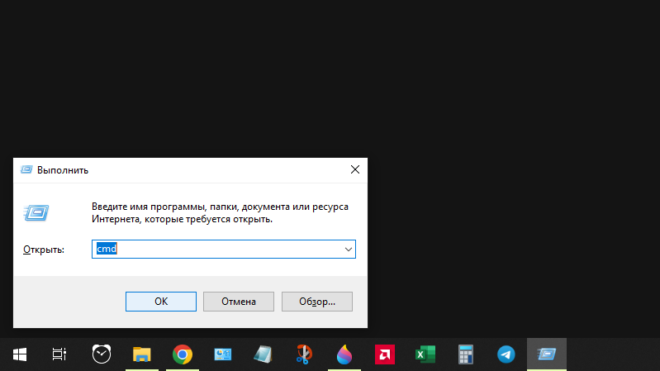The width and height of the screenshot is (660, 371).
Task: Focus the cmd input field
Action: (217, 249)
